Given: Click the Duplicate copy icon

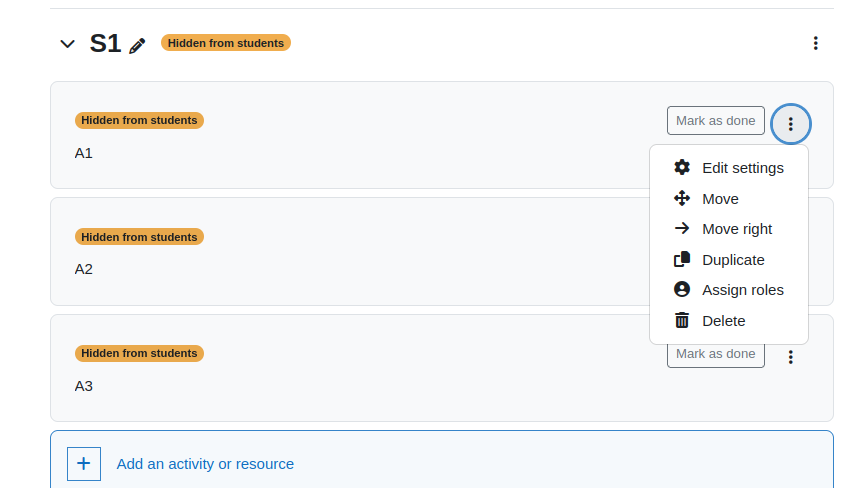Looking at the screenshot, I should pyautogui.click(x=682, y=259).
